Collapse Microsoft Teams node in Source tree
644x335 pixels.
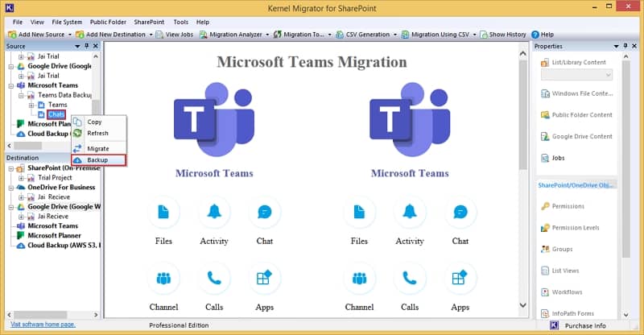[x=11, y=85]
